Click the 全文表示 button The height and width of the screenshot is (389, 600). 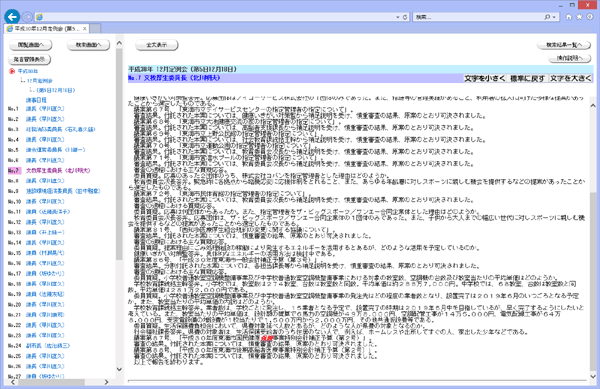click(157, 45)
